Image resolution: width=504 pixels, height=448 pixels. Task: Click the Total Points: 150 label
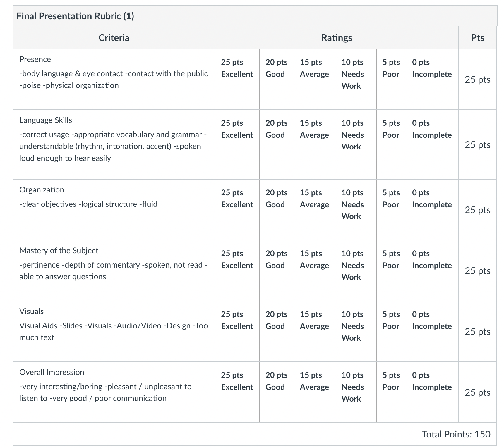tap(456, 434)
